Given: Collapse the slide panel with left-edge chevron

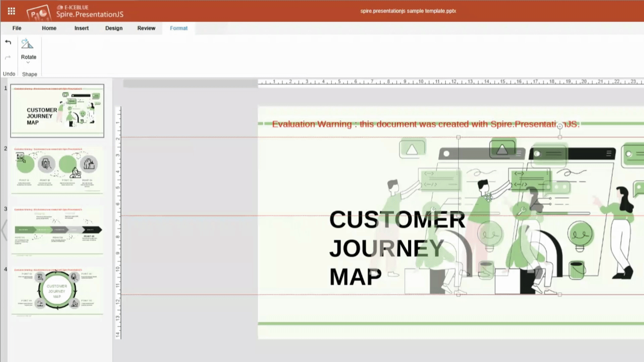Looking at the screenshot, I should click(x=4, y=230).
